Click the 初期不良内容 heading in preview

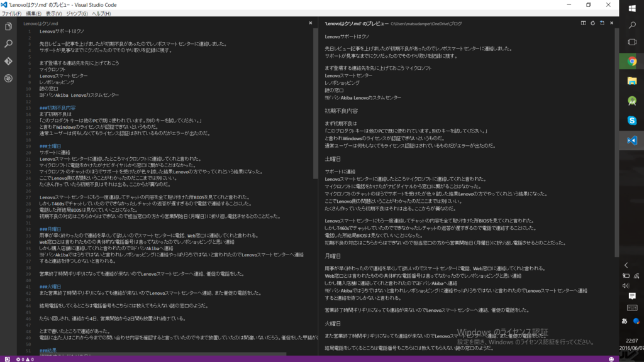click(x=341, y=111)
